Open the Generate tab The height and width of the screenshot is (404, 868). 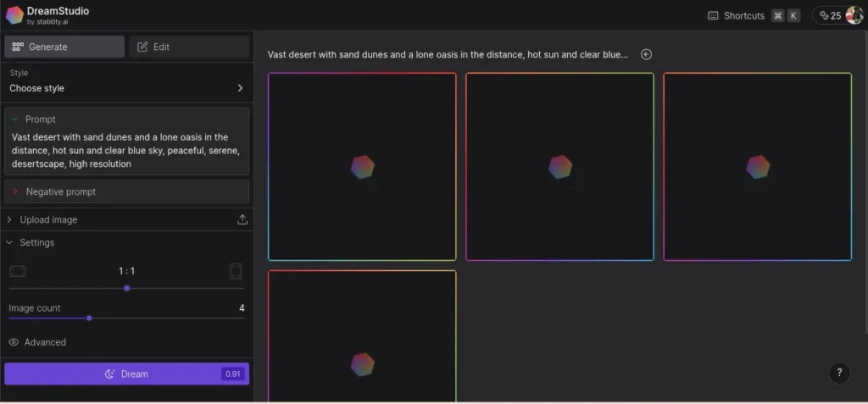click(64, 47)
